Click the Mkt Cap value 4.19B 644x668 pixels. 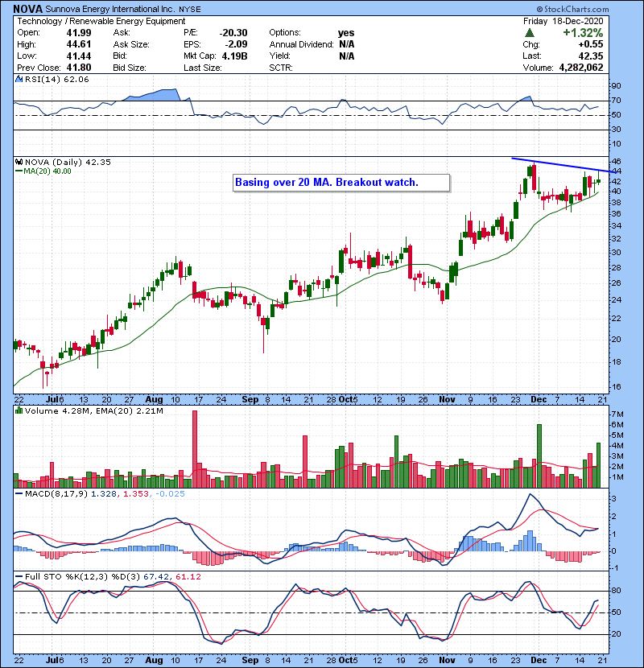point(234,56)
